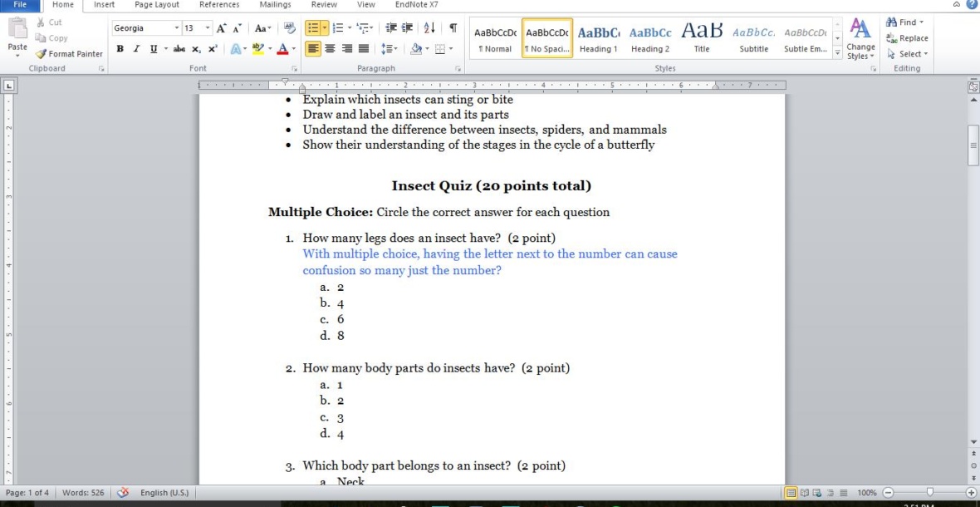This screenshot has width=980, height=507.
Task: Toggle italic formatting
Action: point(135,49)
